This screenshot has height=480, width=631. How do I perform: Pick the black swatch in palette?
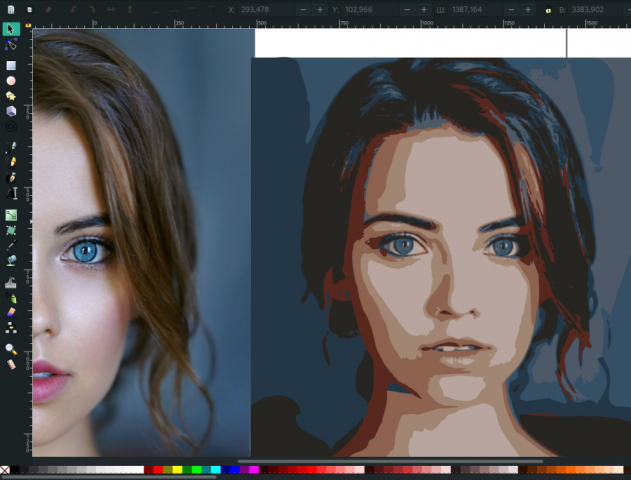[x=14, y=470]
